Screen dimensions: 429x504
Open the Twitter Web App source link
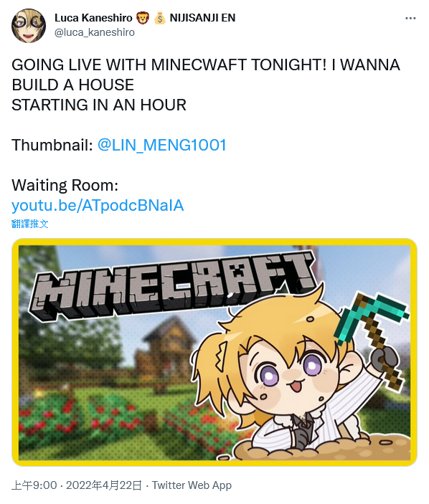pyautogui.click(x=192, y=485)
